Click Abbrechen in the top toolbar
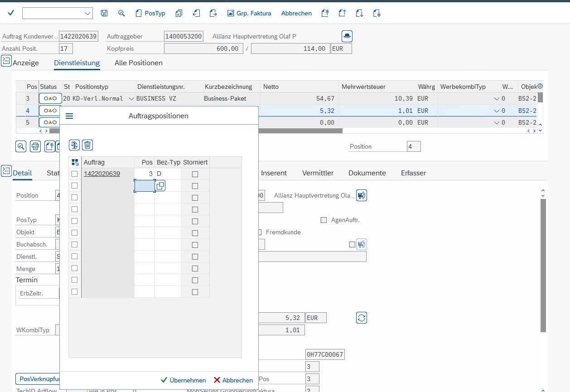The width and height of the screenshot is (570, 392). (x=296, y=13)
